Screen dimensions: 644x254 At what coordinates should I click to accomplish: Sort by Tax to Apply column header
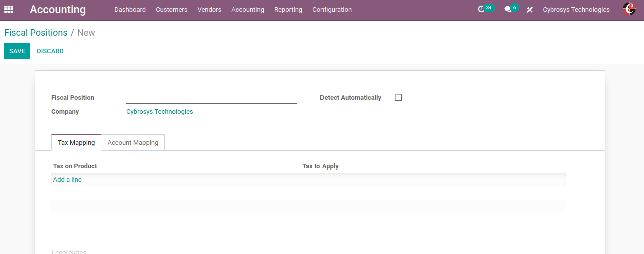click(320, 166)
